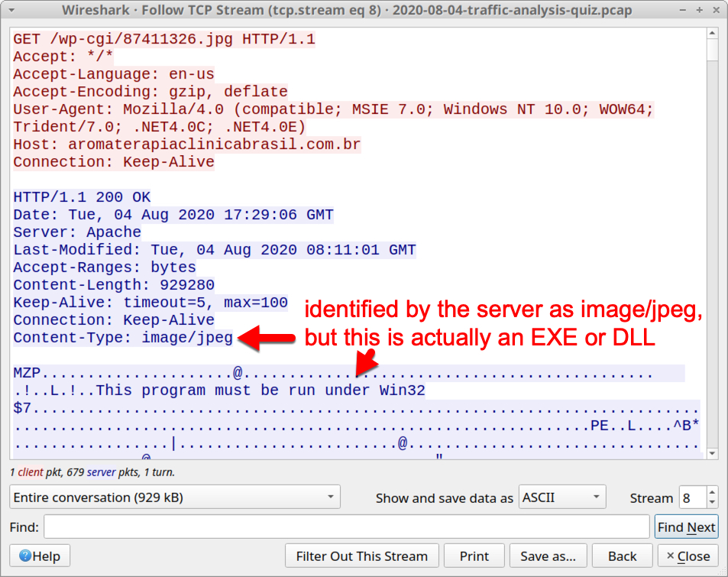Click the Find Next button
The height and width of the screenshot is (577, 728).
(x=686, y=527)
